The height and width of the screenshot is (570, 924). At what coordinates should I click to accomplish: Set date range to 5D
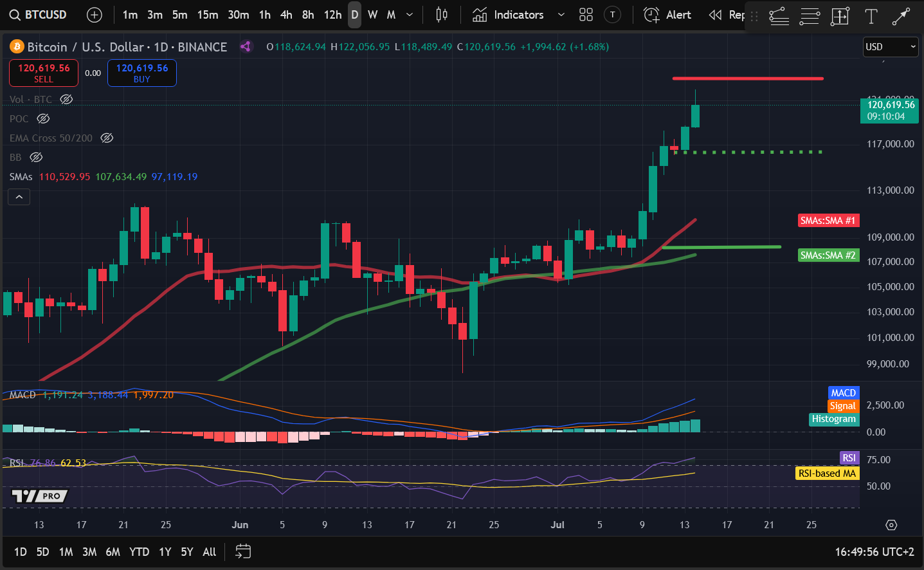pos(42,551)
